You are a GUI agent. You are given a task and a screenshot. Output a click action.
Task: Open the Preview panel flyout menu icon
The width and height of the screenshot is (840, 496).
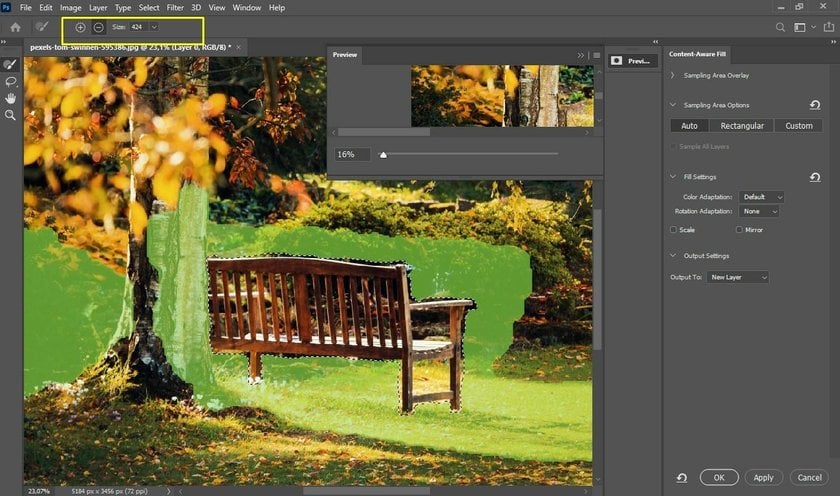coord(597,55)
